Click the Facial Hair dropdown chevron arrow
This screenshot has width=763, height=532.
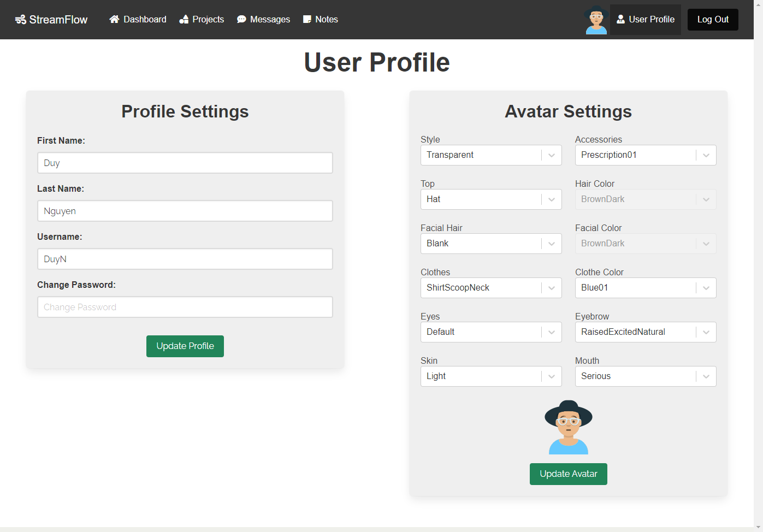tap(552, 244)
